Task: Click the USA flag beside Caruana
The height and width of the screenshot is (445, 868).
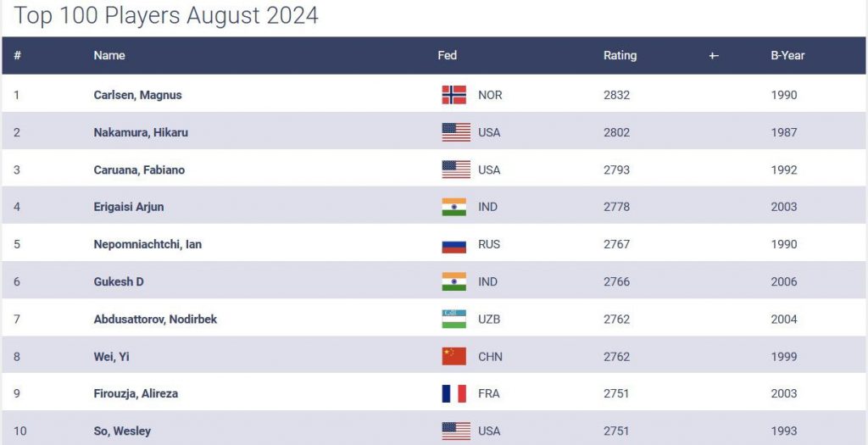Action: [x=456, y=170]
